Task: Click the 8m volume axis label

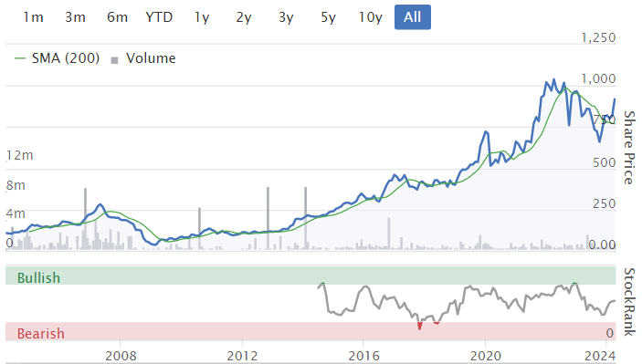Action: point(16,185)
